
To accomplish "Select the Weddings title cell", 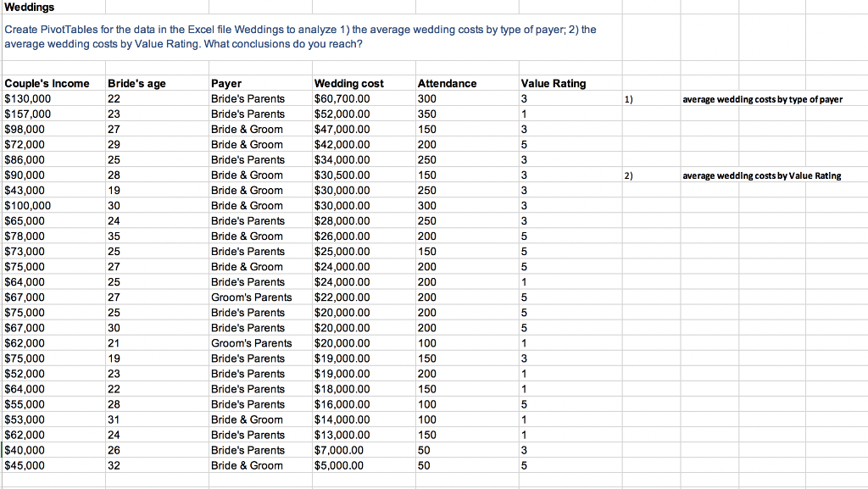I will pyautogui.click(x=25, y=7).
